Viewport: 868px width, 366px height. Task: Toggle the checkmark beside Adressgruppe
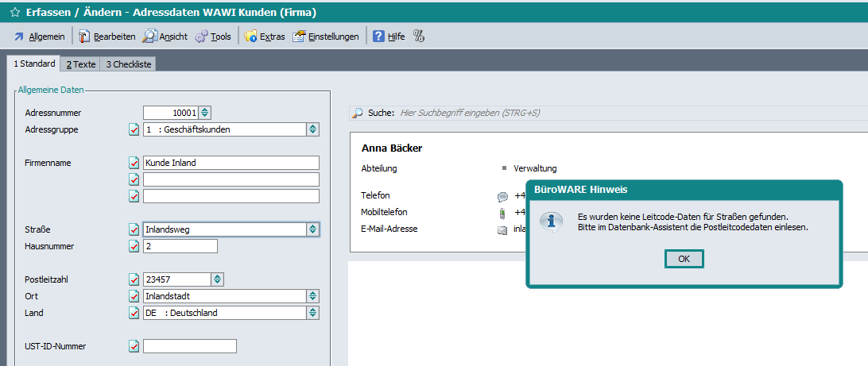pos(134,129)
